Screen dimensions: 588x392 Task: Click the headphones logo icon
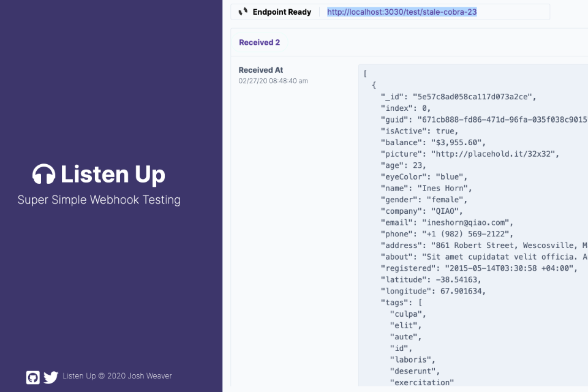[43, 174]
